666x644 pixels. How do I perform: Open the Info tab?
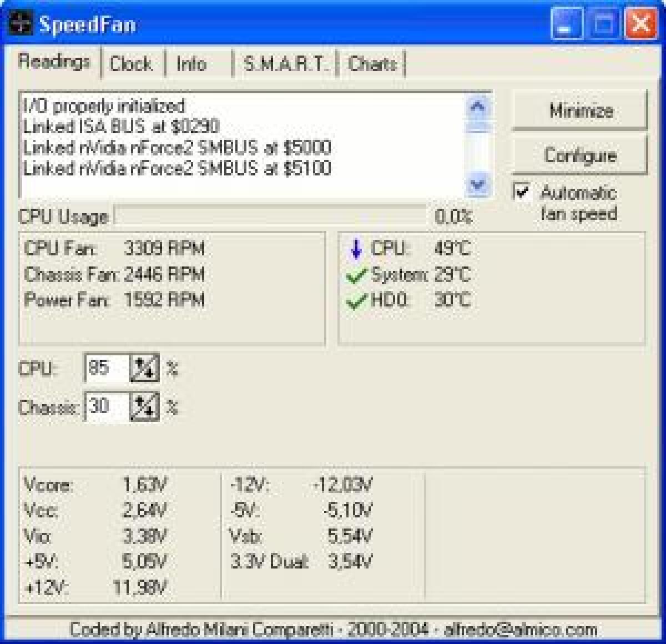(x=191, y=64)
